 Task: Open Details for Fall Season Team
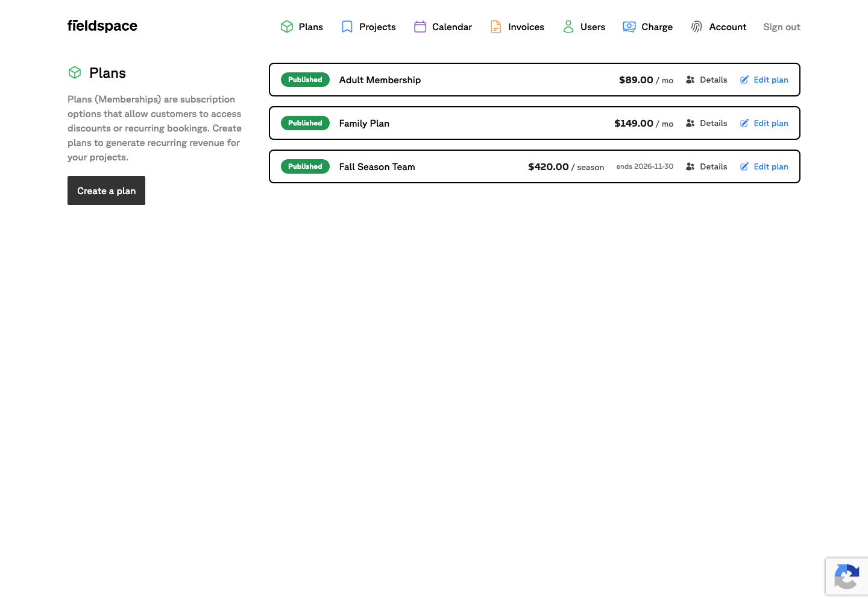706,166
